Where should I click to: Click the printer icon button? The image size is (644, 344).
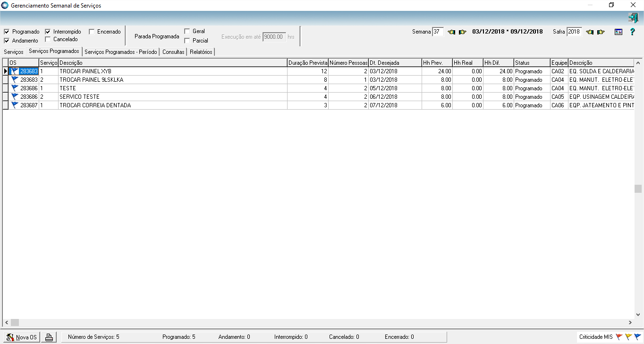point(50,337)
